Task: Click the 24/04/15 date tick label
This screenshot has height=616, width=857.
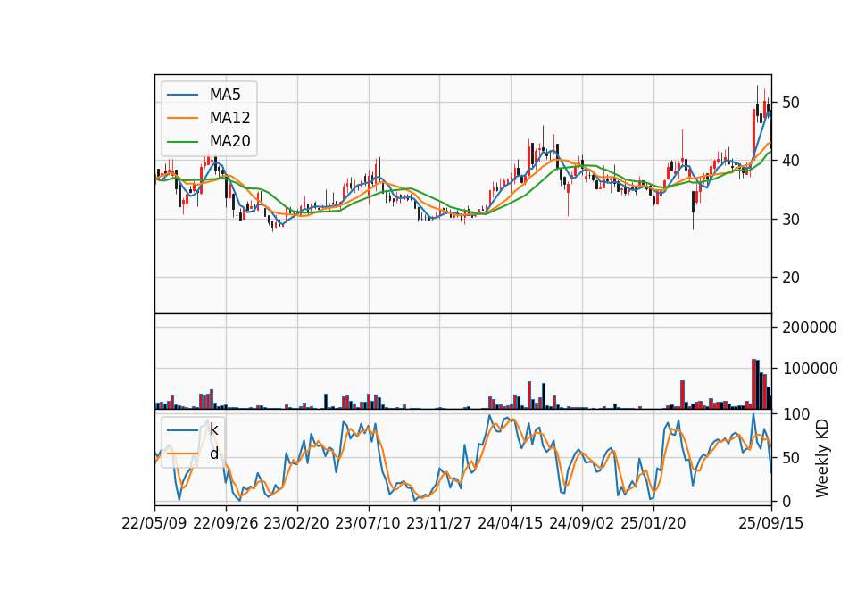Action: click(511, 523)
